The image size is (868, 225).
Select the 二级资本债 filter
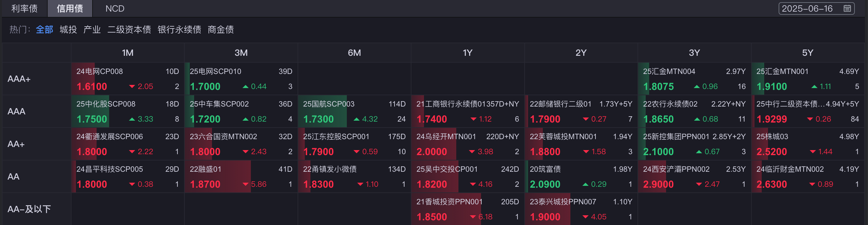click(x=129, y=30)
